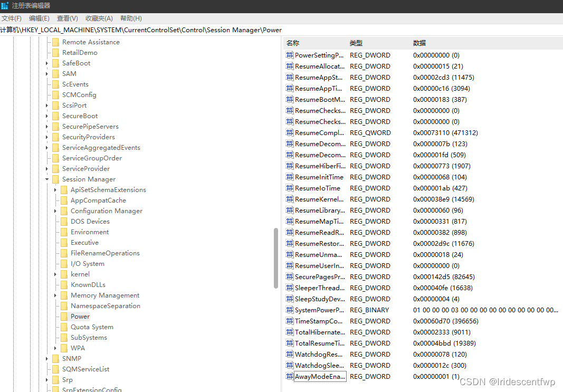
Task: Select the SecurePagesPr... value icon
Action: click(x=290, y=277)
